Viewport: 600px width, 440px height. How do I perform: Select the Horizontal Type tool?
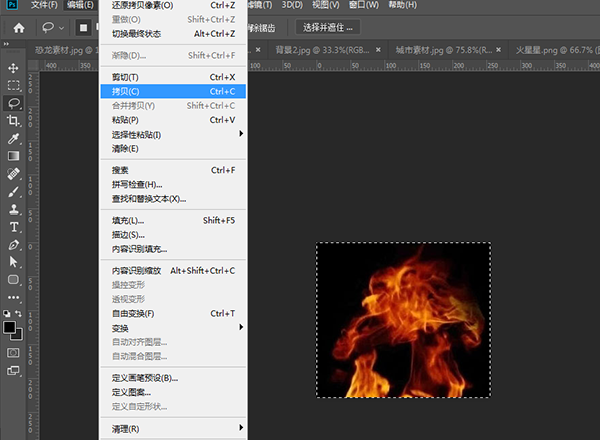click(14, 227)
